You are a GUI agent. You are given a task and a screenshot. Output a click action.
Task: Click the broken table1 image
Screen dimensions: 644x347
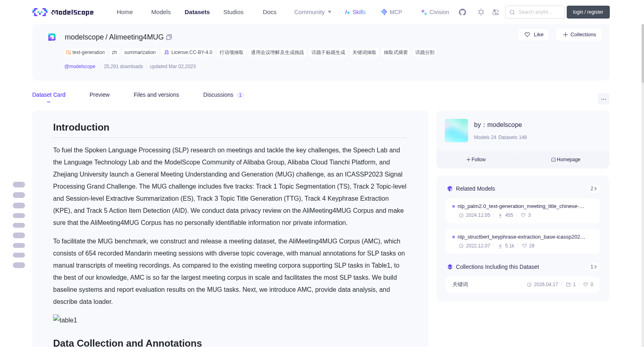point(65,320)
